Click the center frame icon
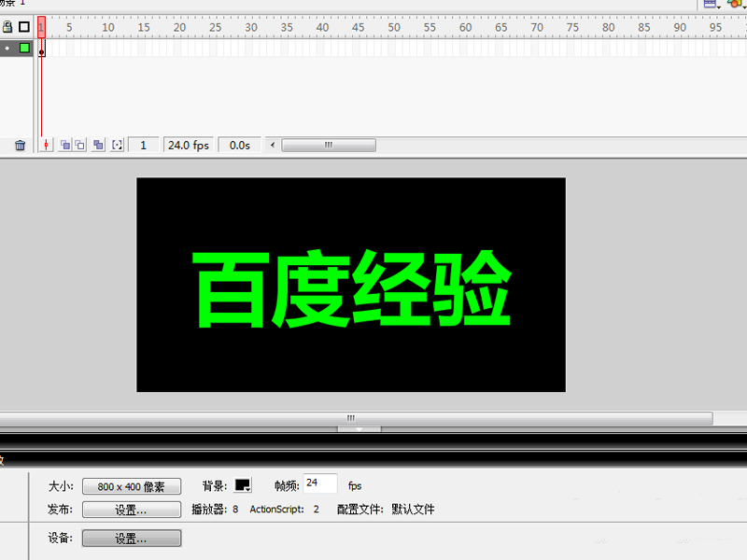The image size is (747, 560). [46, 146]
